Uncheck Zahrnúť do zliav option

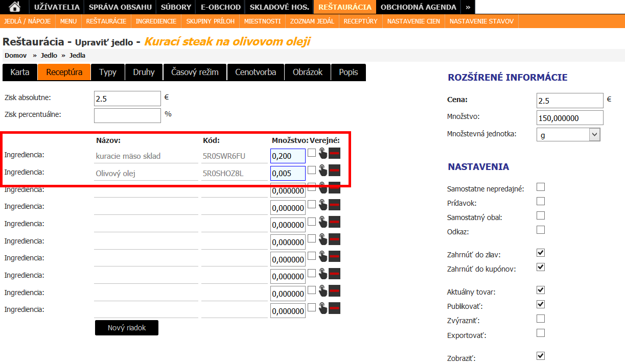541,253
